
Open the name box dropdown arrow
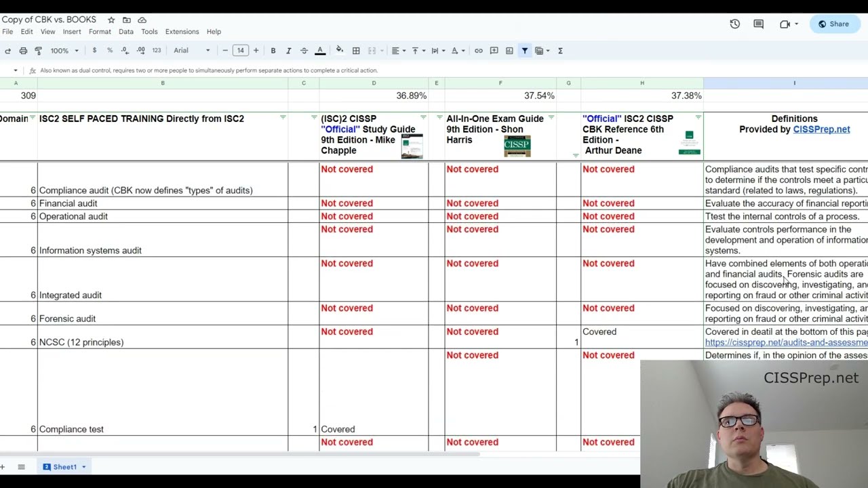pos(16,70)
